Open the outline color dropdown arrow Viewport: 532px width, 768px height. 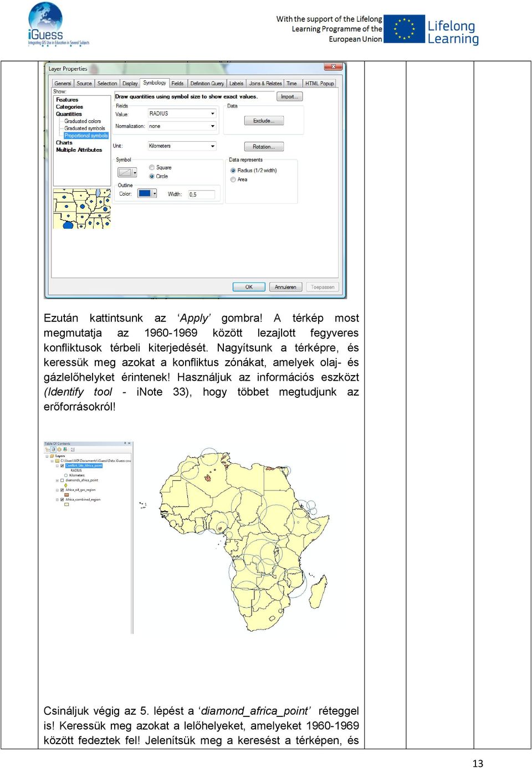(155, 193)
